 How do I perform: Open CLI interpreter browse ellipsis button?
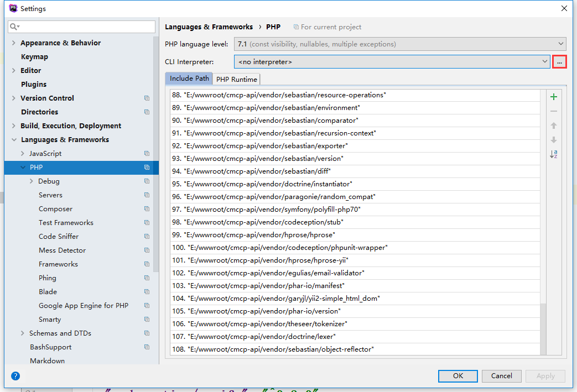559,62
